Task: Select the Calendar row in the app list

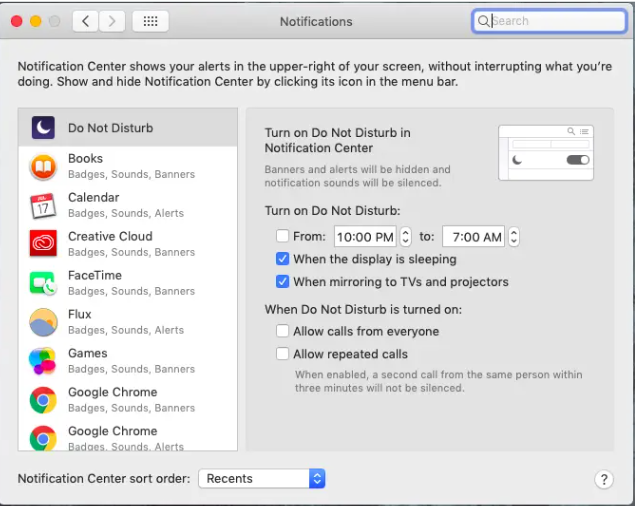Action: coord(128,205)
